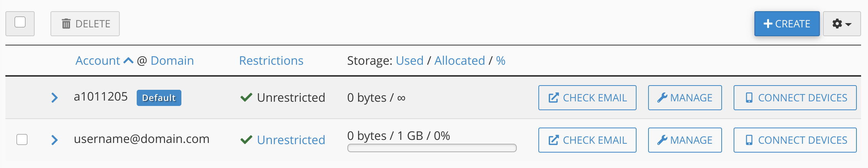868x168 pixels.
Task: Sort by Account column header
Action: tap(98, 61)
